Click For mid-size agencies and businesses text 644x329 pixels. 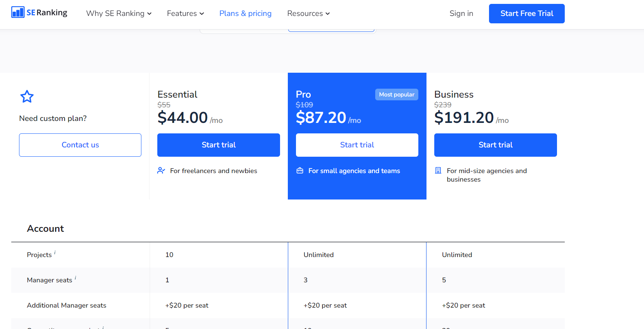(x=487, y=175)
